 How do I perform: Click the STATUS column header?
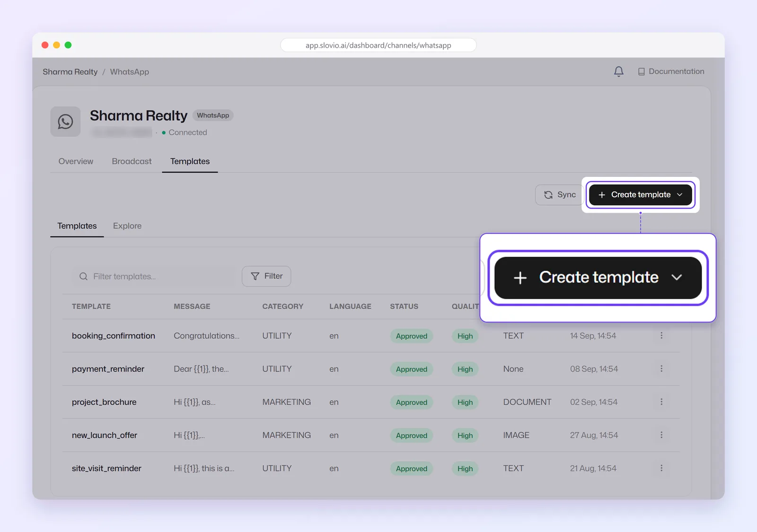(x=404, y=306)
